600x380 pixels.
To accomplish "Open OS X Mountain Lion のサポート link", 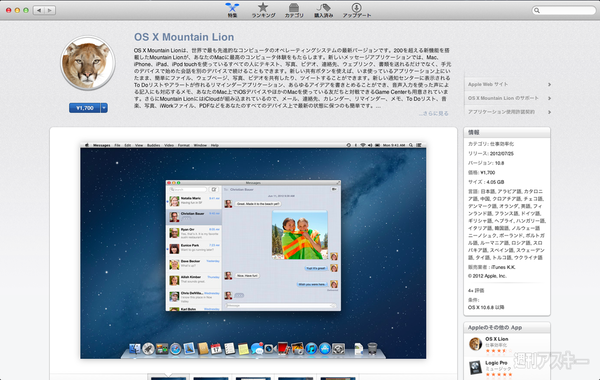I will pyautogui.click(x=503, y=98).
